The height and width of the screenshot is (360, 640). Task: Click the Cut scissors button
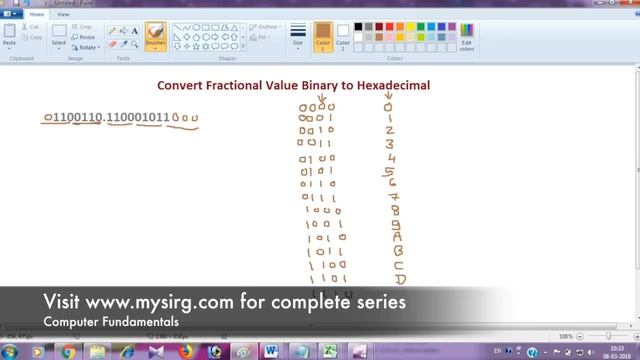31,27
